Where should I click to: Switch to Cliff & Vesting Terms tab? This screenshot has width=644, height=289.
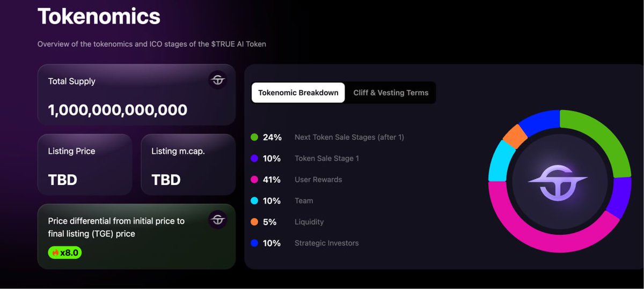click(x=391, y=92)
